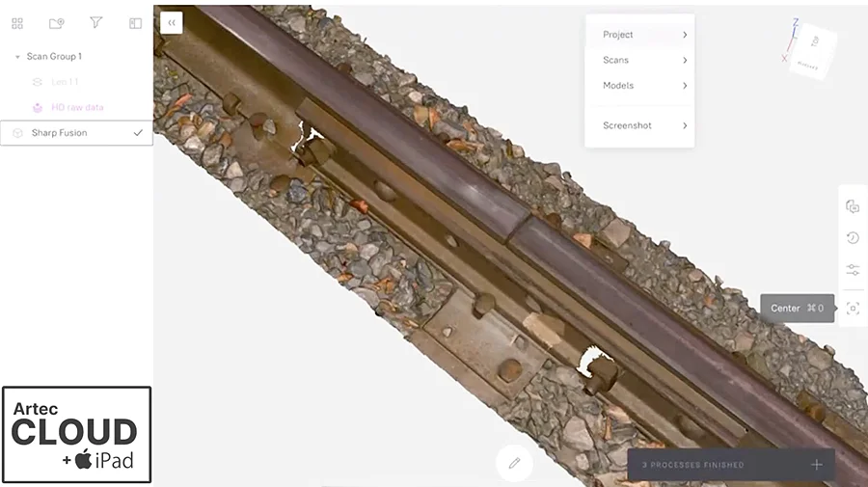868x487 pixels.
Task: Open the grid view icon in sidebar
Action: 17,23
